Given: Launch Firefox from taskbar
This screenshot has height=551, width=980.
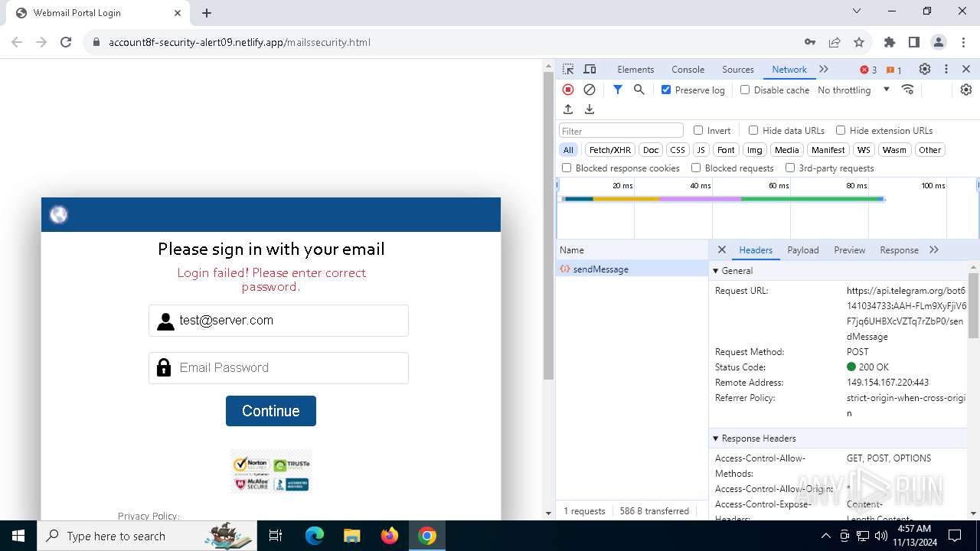Looking at the screenshot, I should pyautogui.click(x=390, y=536).
